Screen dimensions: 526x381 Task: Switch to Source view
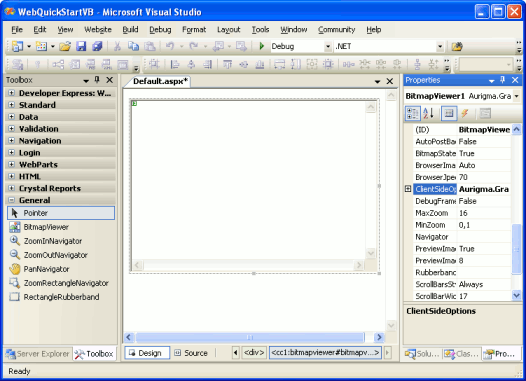click(x=191, y=353)
